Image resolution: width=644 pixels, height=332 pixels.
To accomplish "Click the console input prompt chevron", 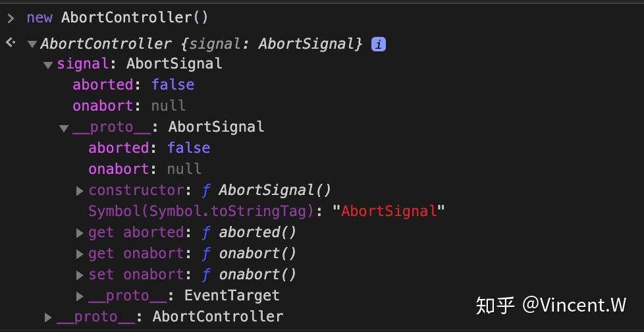I will (x=11, y=18).
